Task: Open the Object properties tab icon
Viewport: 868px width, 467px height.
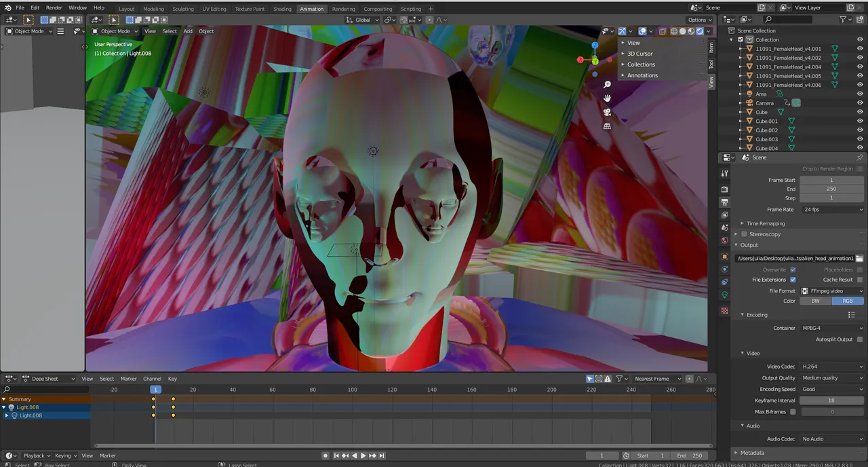Action: tap(724, 257)
